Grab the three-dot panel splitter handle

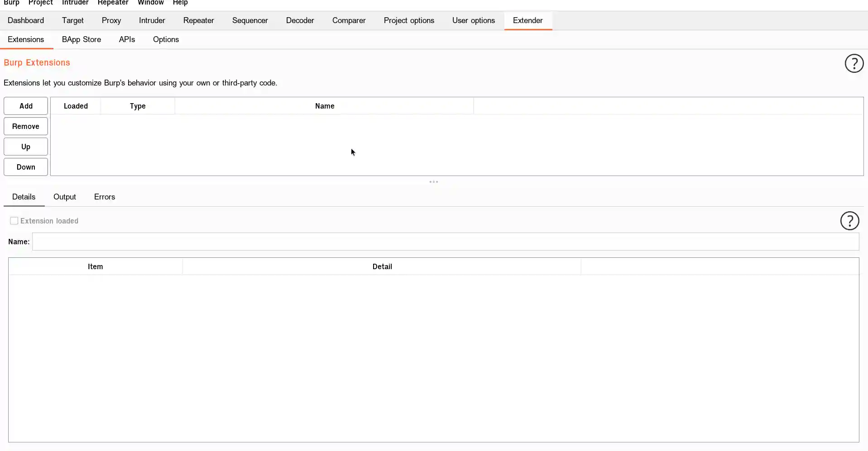coord(434,182)
